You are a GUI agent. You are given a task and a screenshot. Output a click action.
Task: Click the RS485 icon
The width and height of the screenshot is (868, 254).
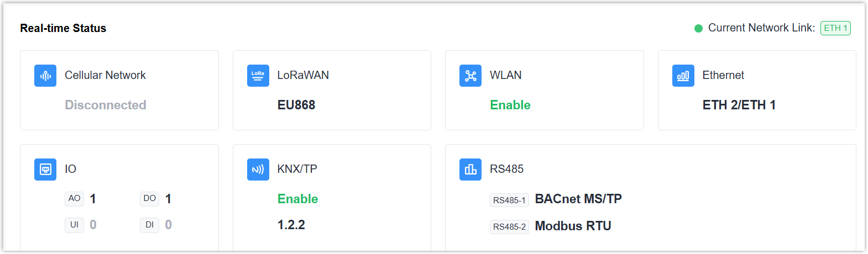click(470, 170)
